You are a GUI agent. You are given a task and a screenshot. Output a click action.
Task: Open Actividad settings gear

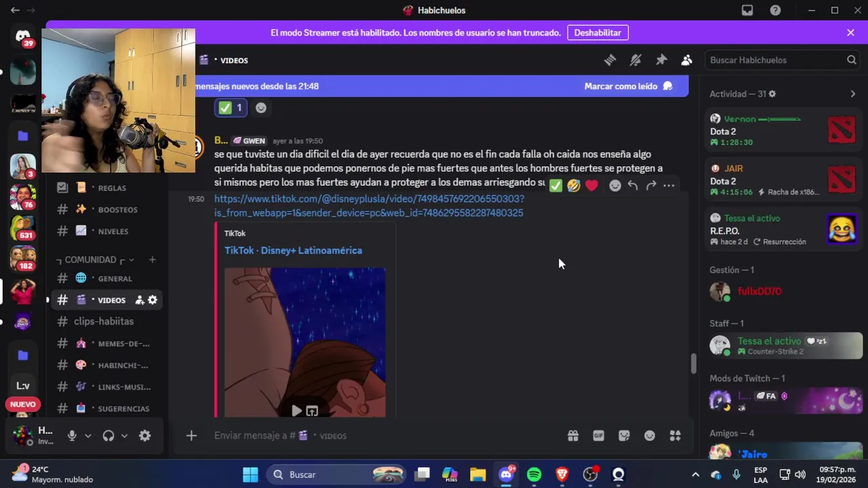click(772, 94)
